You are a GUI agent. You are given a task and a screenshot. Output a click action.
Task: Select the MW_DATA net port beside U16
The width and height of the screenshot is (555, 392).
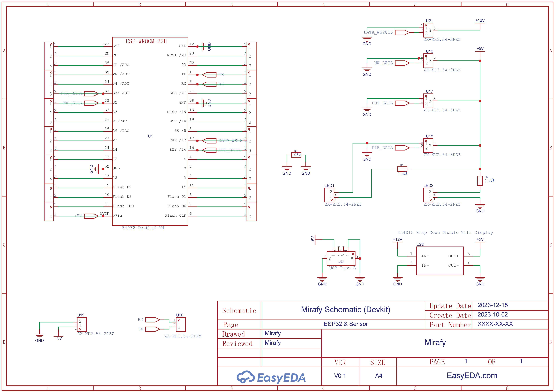point(402,63)
